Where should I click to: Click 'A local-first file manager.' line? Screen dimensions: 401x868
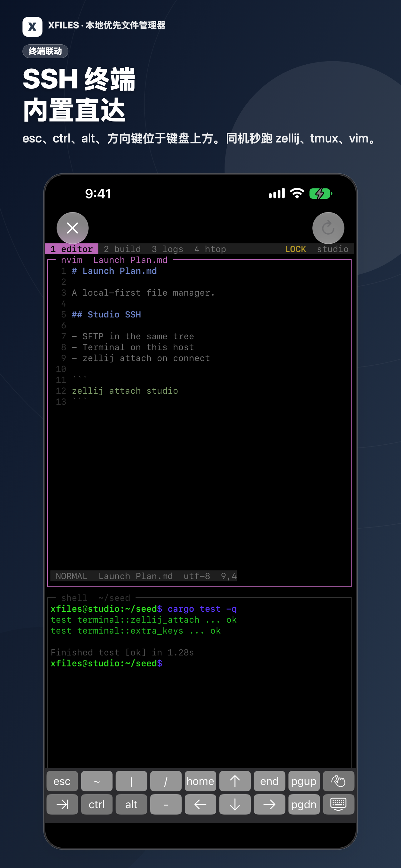pyautogui.click(x=143, y=293)
